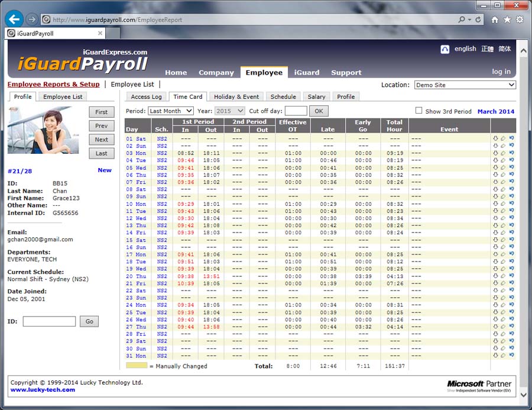Click the New employee link
This screenshot has height=410, width=532.
[x=105, y=170]
